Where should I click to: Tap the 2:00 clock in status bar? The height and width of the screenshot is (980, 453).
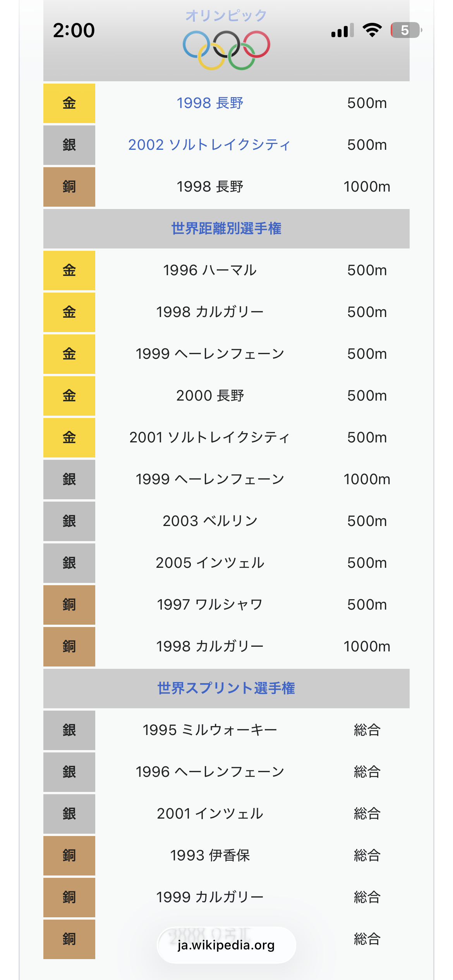tap(74, 30)
